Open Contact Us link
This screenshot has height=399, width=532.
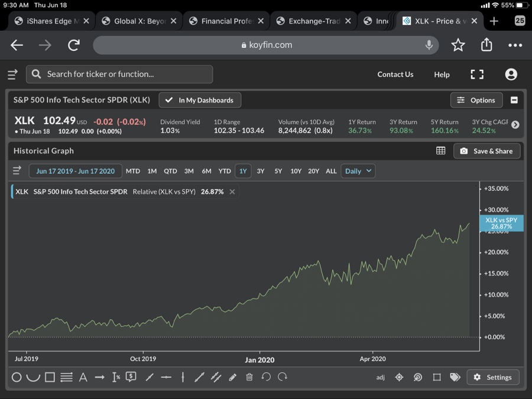click(395, 74)
